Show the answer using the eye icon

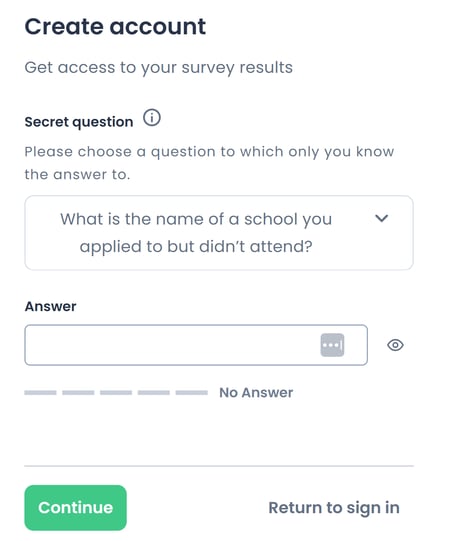coord(395,345)
